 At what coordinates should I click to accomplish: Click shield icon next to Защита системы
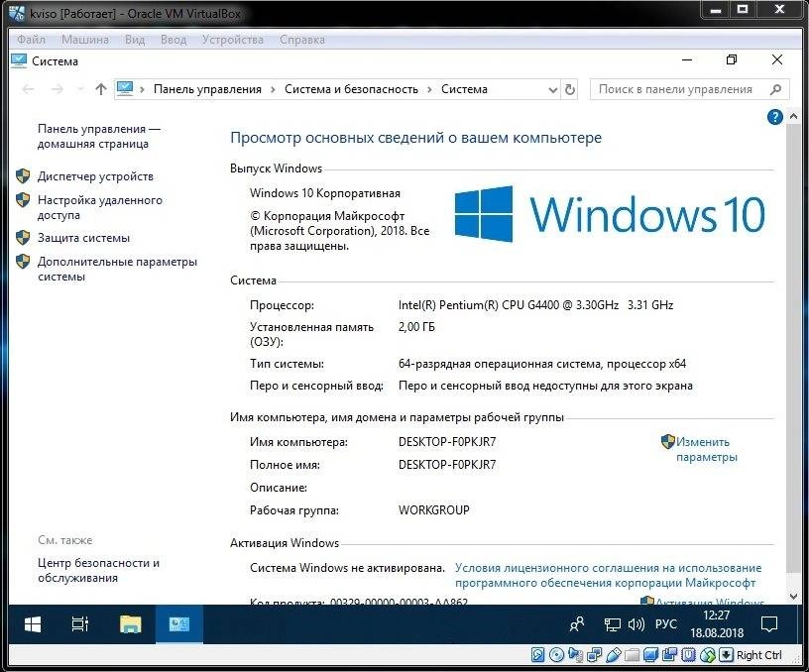(23, 237)
